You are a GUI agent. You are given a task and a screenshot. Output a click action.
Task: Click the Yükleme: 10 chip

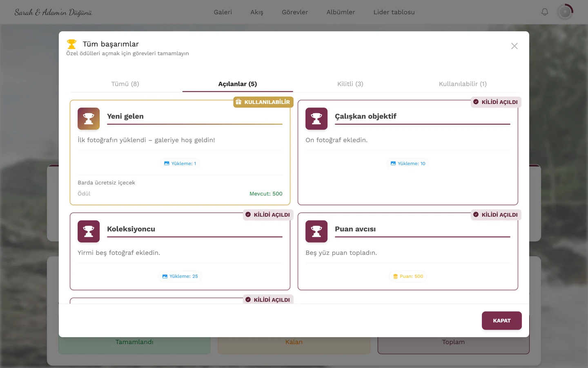coord(408,164)
